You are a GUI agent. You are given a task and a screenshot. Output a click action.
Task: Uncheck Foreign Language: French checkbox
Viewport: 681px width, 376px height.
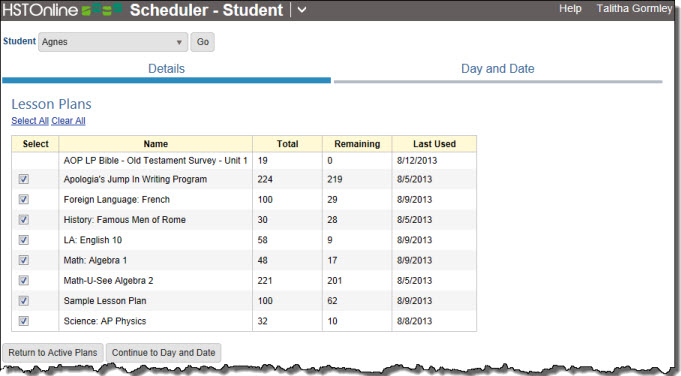[x=23, y=199]
